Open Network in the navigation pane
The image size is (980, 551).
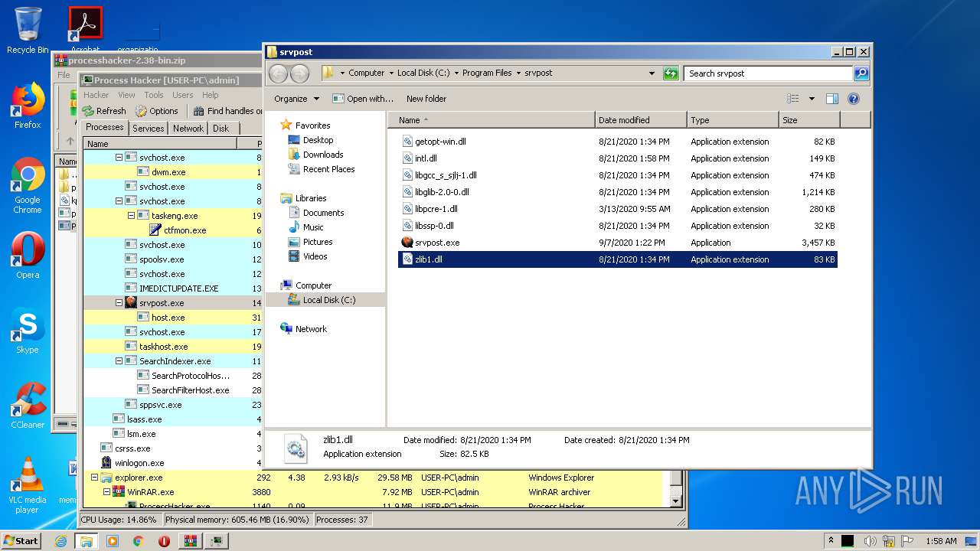[x=310, y=329]
